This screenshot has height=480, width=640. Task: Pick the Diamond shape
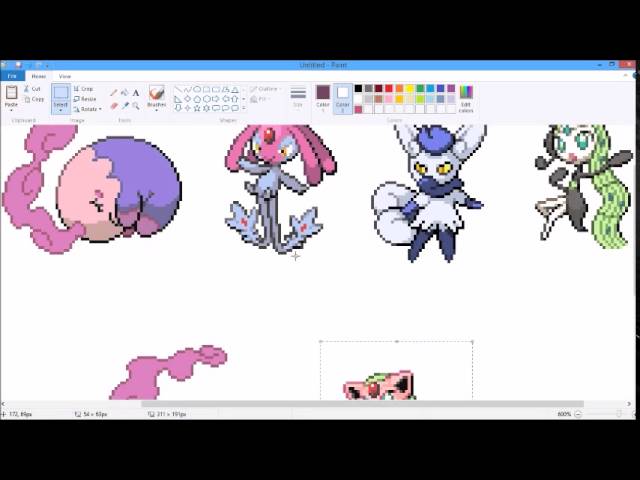tap(187, 99)
